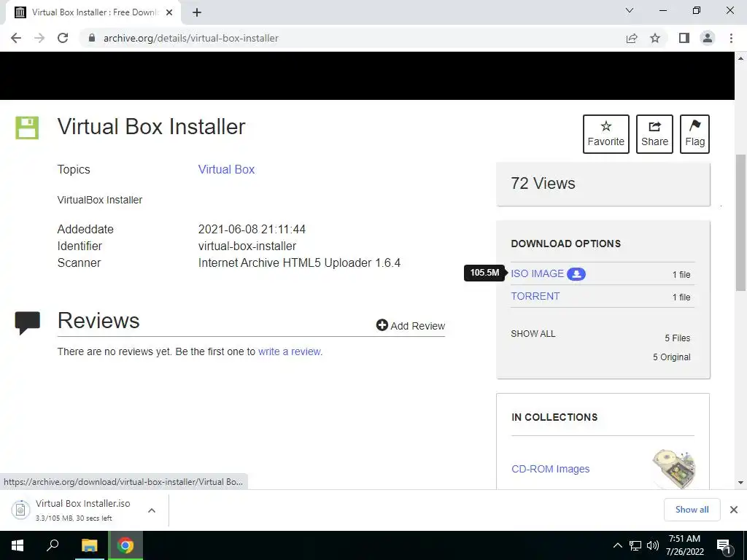The image size is (747, 560).
Task: View site security lock info
Action: point(91,38)
